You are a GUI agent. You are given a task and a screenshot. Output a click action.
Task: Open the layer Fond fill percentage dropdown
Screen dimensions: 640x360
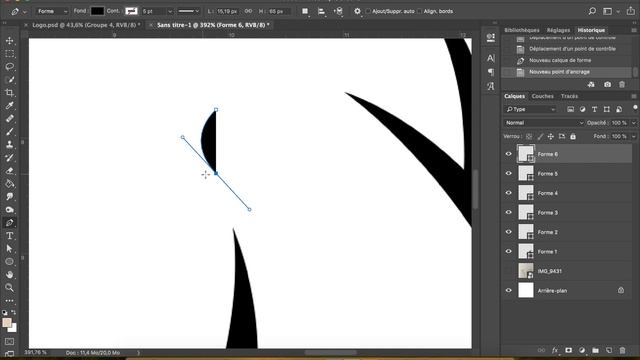[634, 136]
